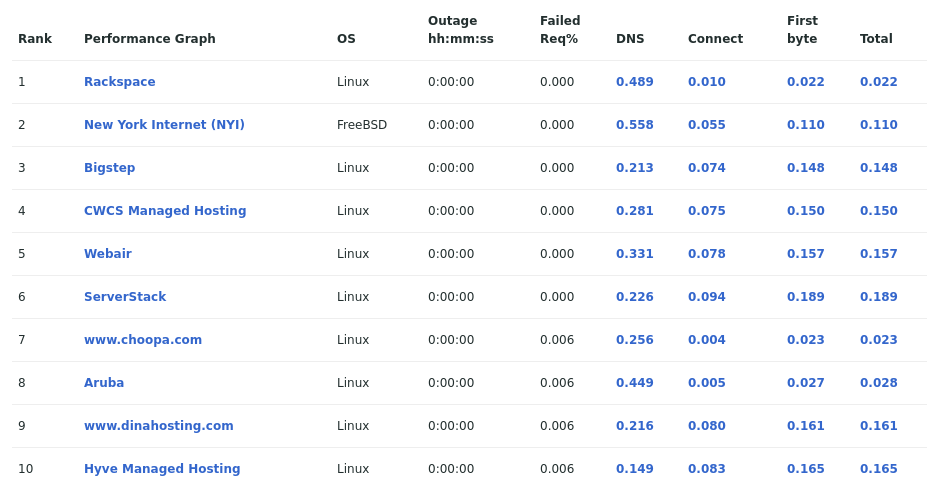Click Bigstep Connect value 0.074

pos(707,168)
